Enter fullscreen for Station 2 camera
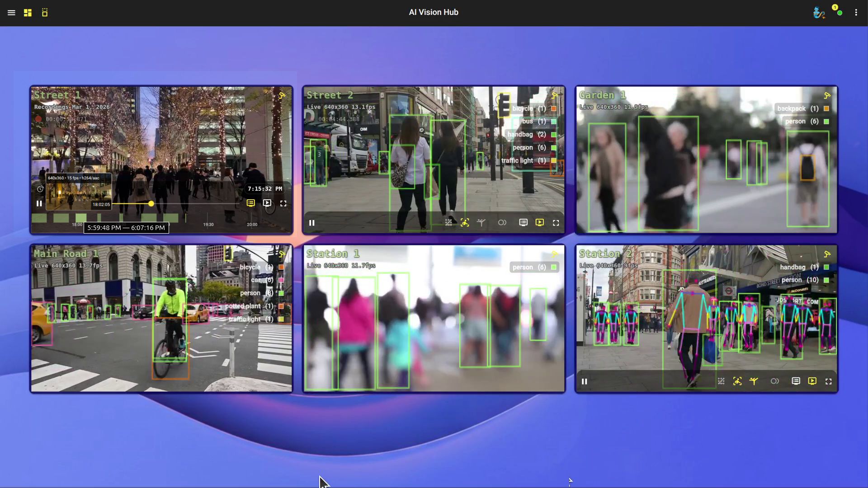The image size is (868, 488). click(829, 381)
